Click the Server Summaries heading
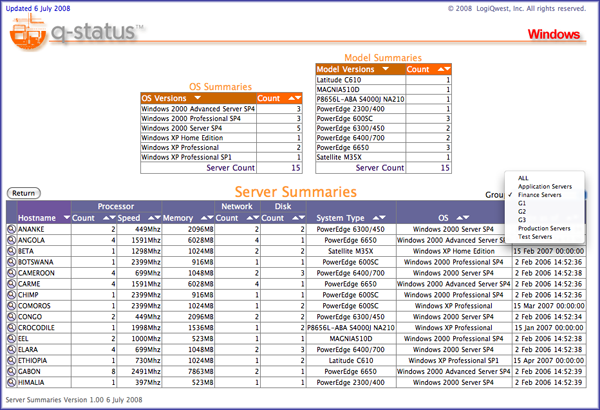Screen dimensions: 600x410 295,192
